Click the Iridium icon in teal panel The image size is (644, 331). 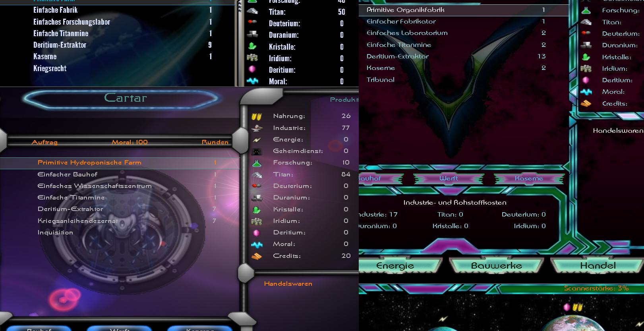(x=586, y=69)
